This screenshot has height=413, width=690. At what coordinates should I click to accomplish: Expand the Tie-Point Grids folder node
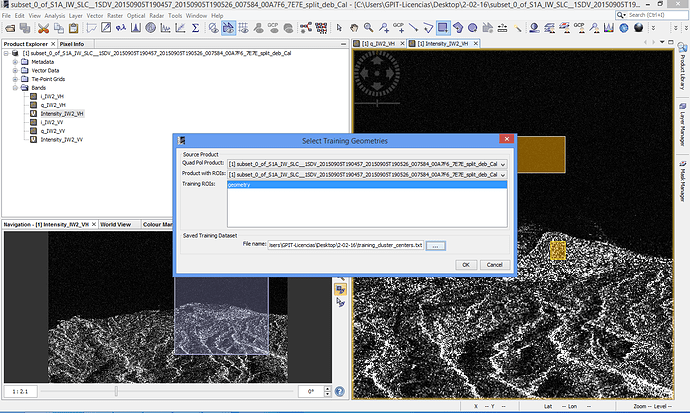point(15,79)
